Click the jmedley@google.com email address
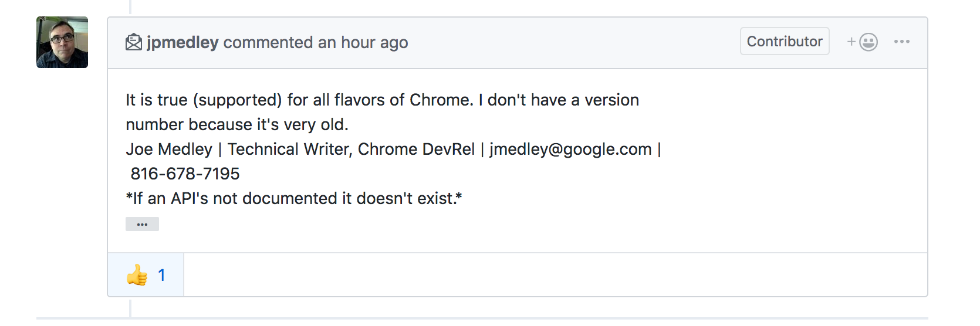Viewport: 980px width, 326px height. (570, 150)
